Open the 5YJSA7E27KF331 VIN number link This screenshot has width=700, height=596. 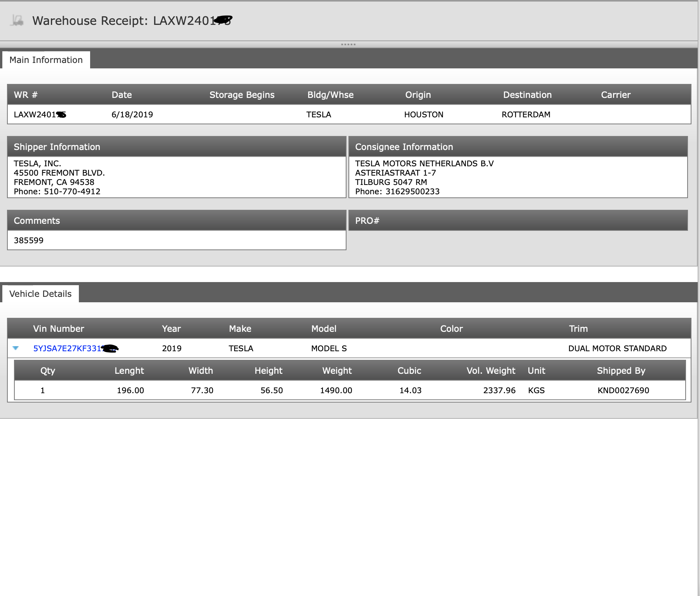pos(67,349)
